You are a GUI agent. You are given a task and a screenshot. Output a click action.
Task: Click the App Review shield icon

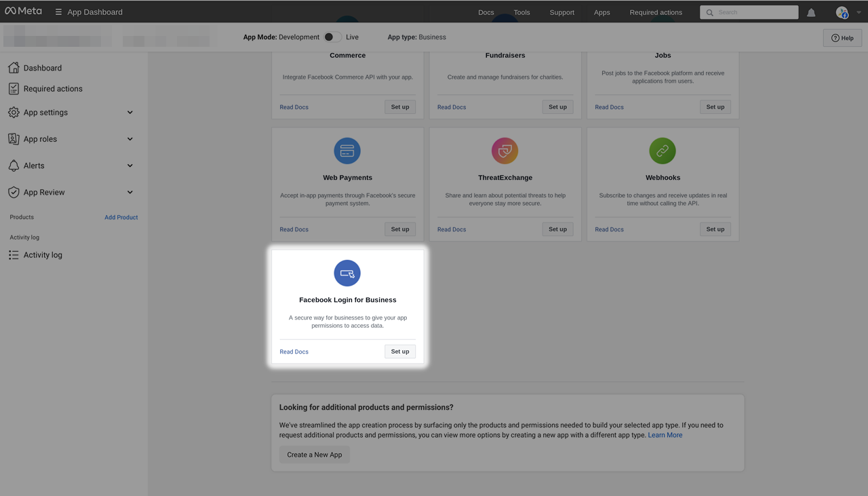[x=14, y=192]
